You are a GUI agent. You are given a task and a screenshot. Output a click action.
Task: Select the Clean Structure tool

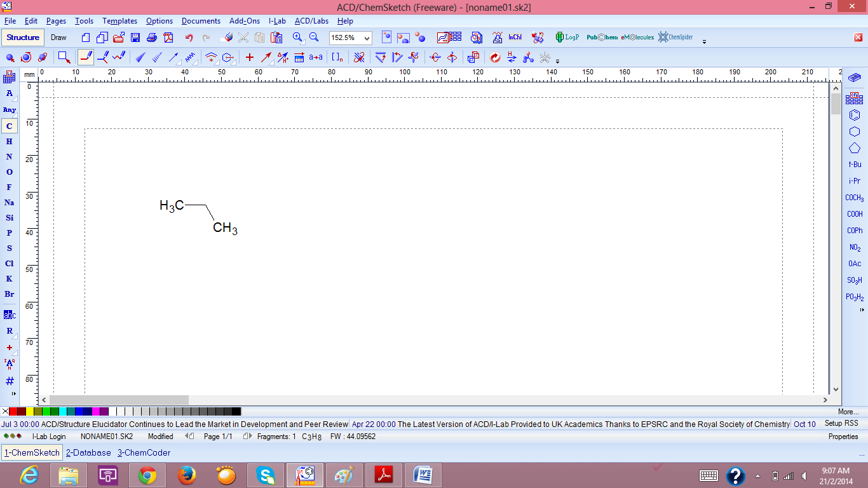click(496, 58)
